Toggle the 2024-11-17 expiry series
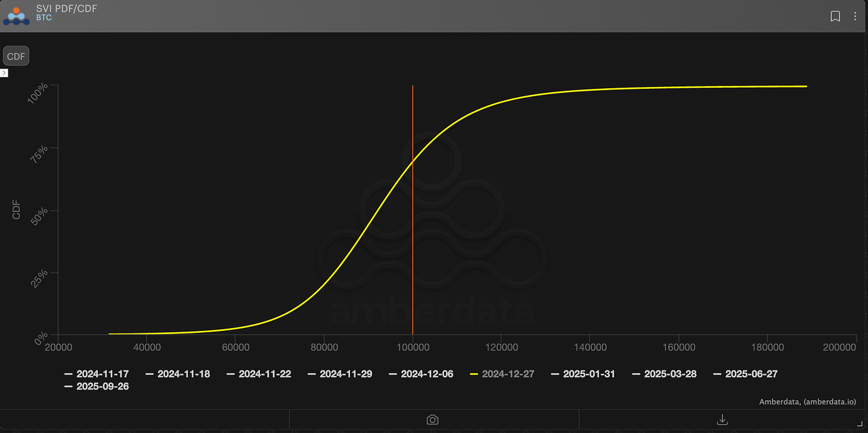Image resolution: width=868 pixels, height=433 pixels. tap(97, 374)
